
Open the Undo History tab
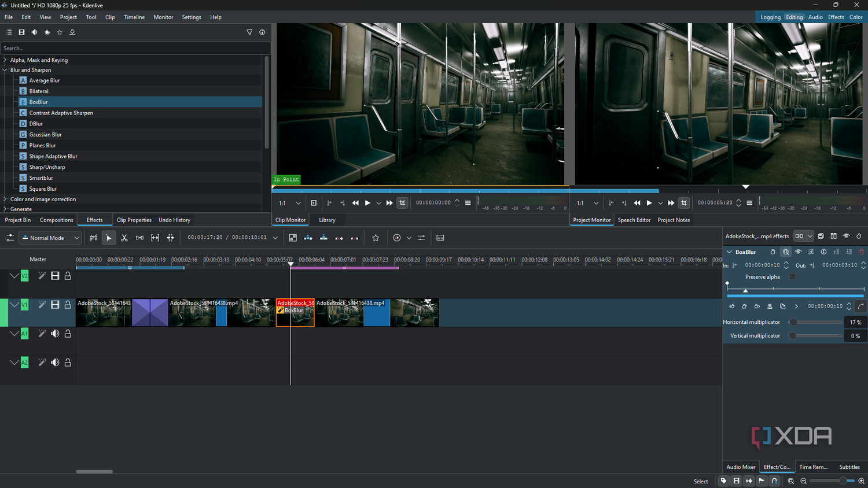click(174, 220)
